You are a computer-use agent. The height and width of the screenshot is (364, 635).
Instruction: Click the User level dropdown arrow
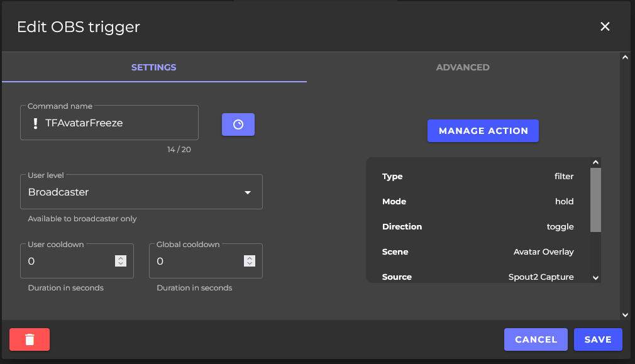248,192
